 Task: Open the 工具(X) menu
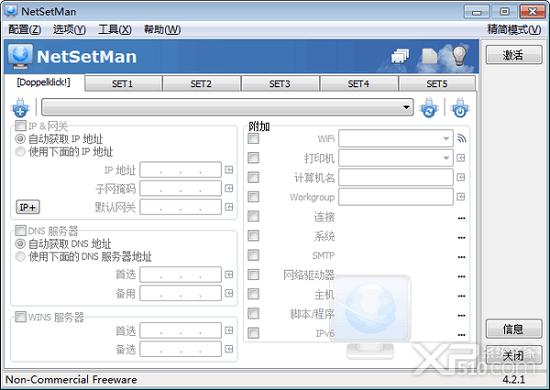coord(115,29)
